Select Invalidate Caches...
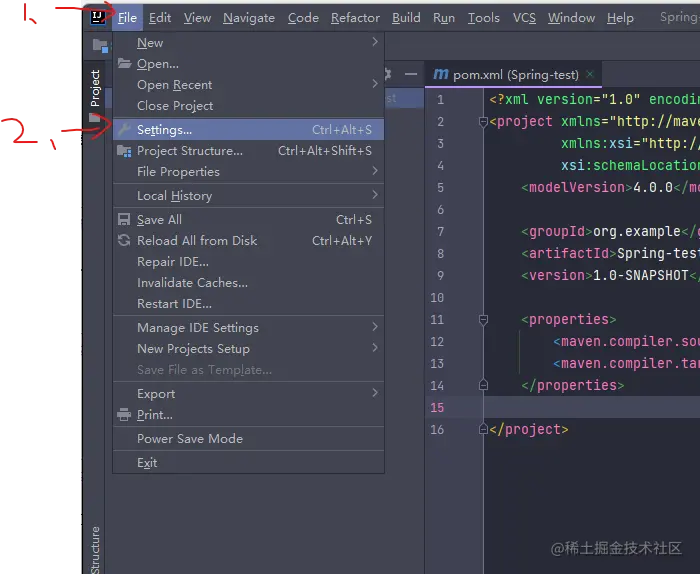 248,283
